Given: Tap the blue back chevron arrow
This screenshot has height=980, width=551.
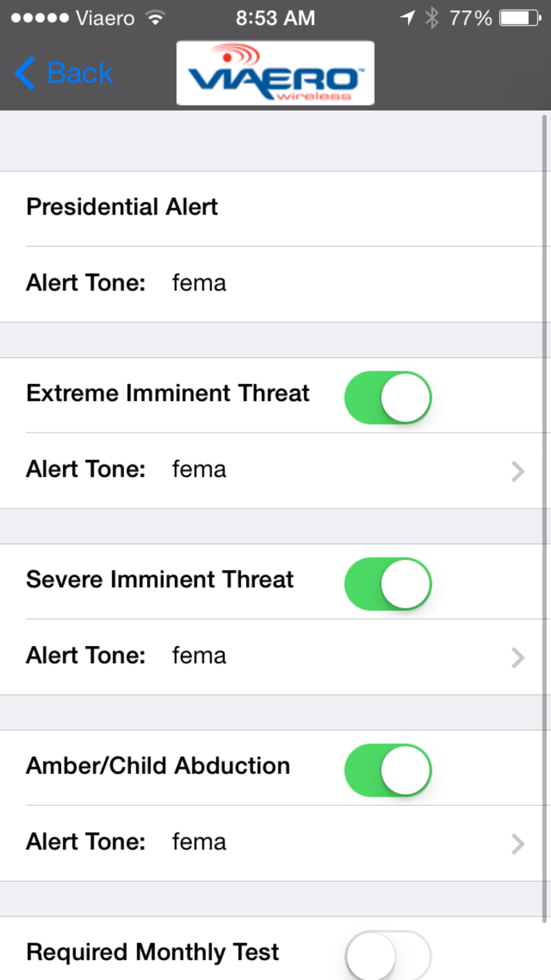Looking at the screenshot, I should [25, 73].
